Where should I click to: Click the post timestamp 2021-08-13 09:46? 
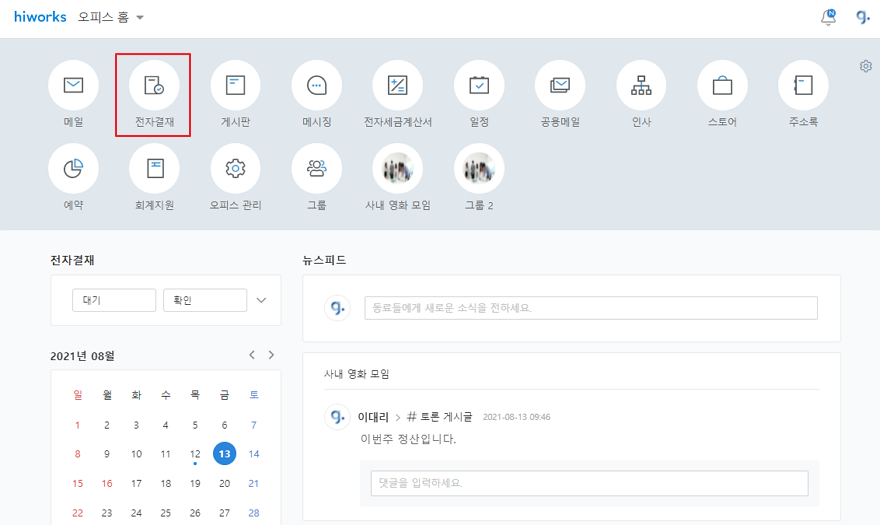(516, 417)
